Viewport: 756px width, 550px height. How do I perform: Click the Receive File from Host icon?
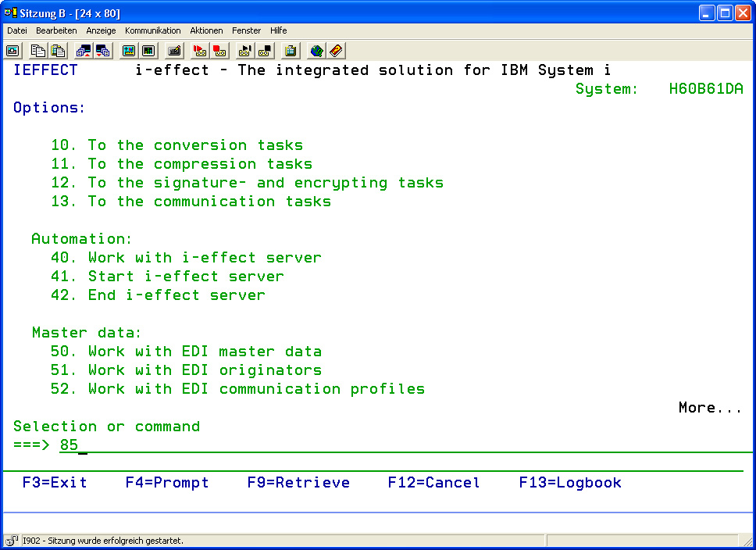click(x=103, y=51)
